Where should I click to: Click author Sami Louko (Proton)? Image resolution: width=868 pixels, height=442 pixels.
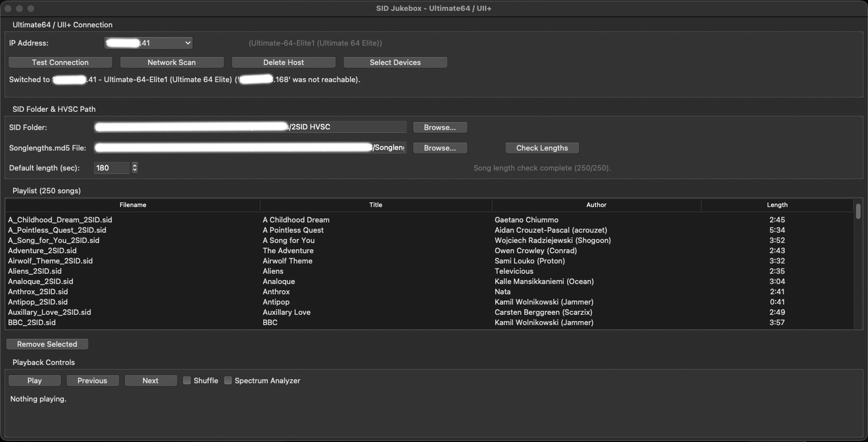pos(530,261)
